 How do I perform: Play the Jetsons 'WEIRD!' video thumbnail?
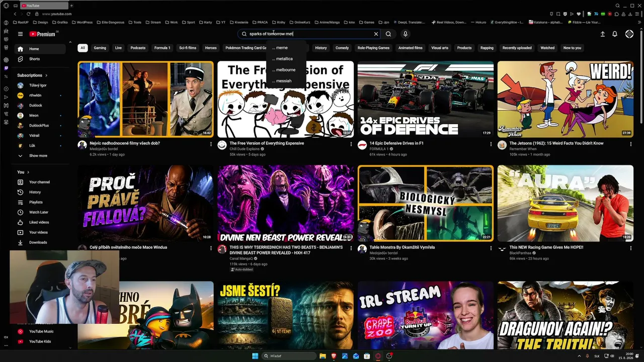(x=566, y=100)
